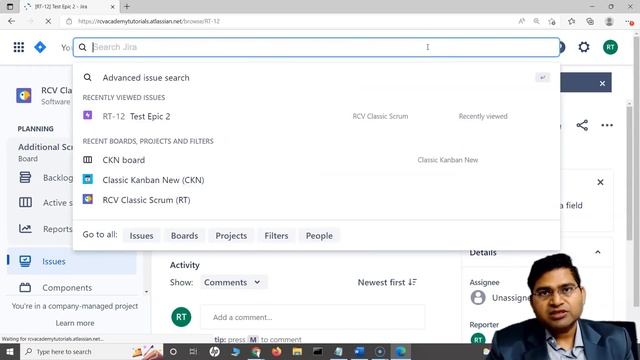This screenshot has width=640, height=360.
Task: Open the RT profile avatar menu
Action: click(x=610, y=47)
